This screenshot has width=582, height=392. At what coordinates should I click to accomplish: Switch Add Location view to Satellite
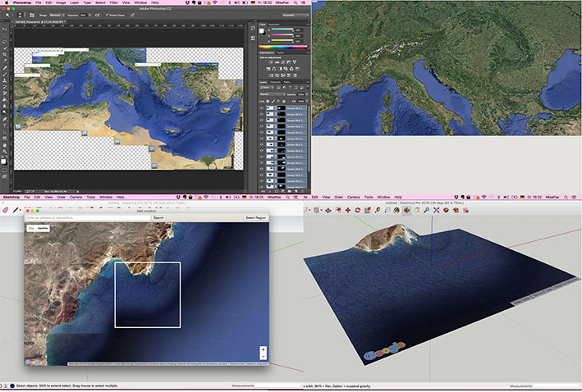tap(43, 229)
